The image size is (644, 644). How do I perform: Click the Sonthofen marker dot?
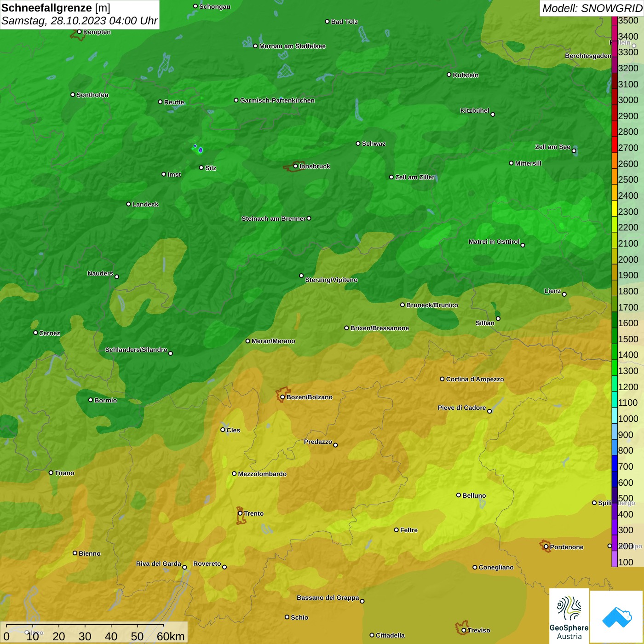(x=73, y=95)
